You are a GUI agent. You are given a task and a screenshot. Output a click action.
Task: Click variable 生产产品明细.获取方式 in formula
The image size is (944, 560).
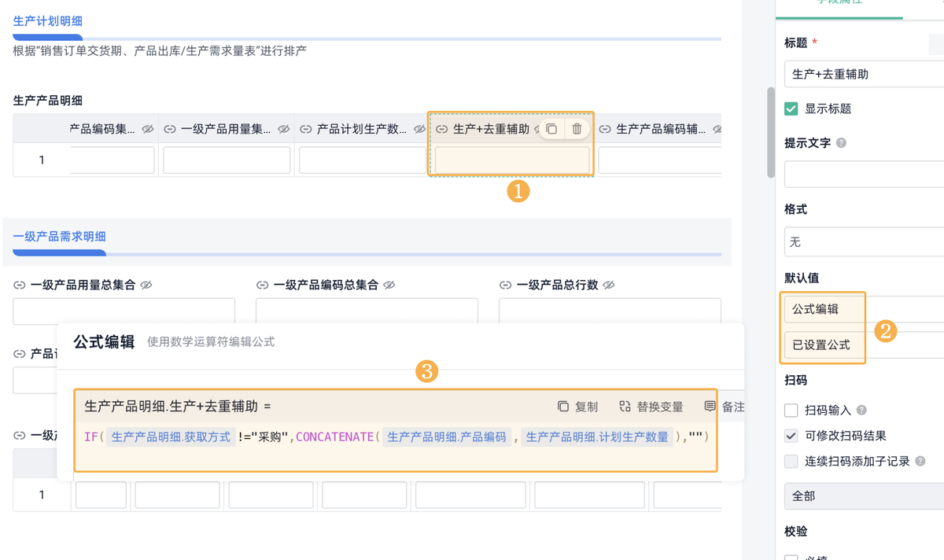click(171, 437)
